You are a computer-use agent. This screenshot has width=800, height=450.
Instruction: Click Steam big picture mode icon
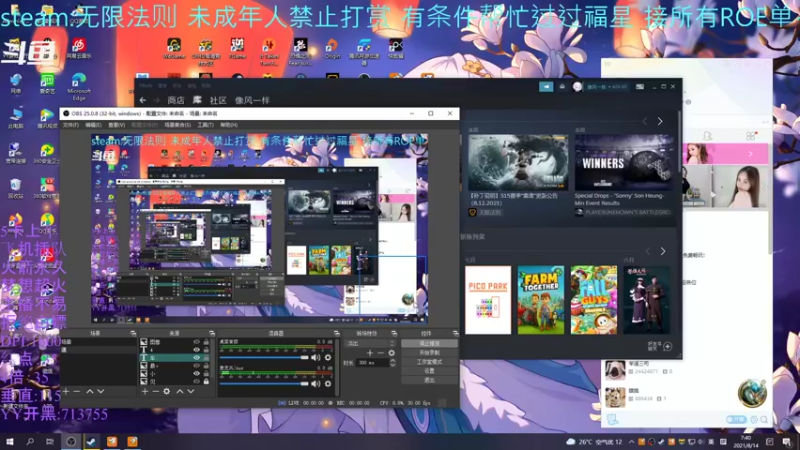[640, 87]
